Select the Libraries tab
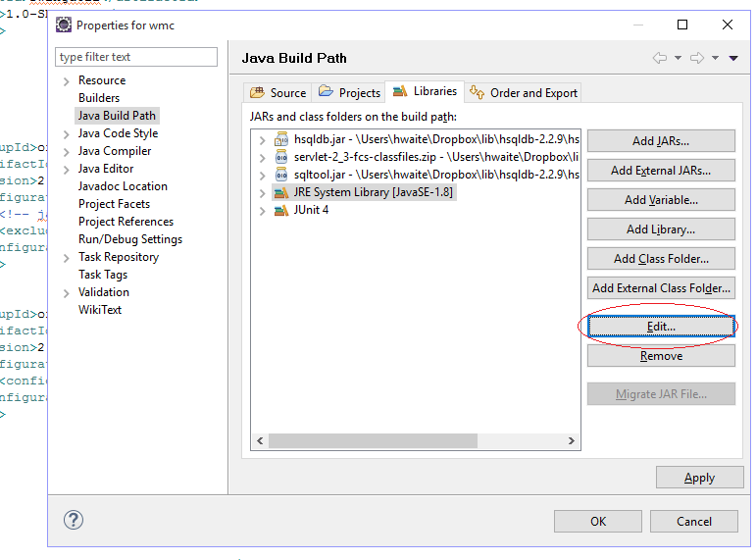 coord(425,91)
